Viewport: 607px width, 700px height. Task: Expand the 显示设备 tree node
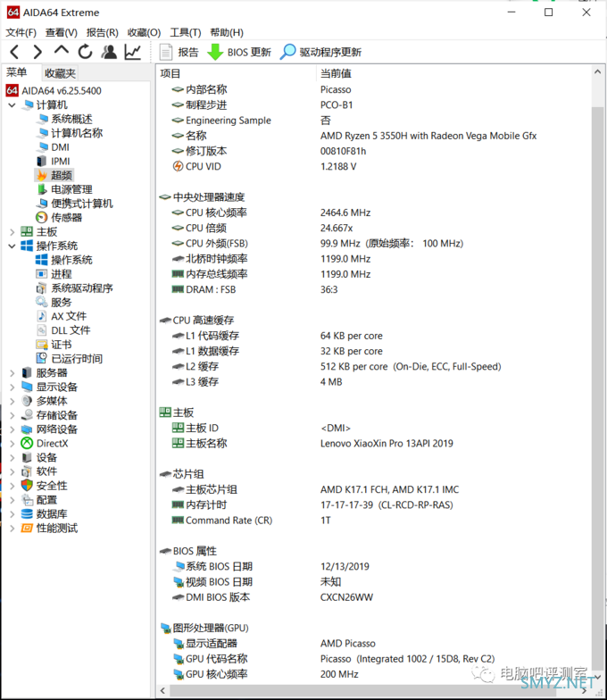click(12, 387)
